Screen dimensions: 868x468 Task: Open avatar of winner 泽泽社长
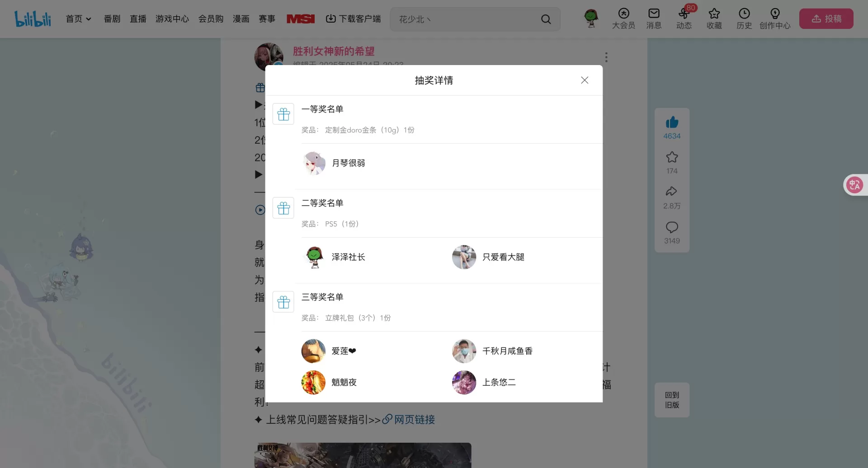(x=313, y=257)
